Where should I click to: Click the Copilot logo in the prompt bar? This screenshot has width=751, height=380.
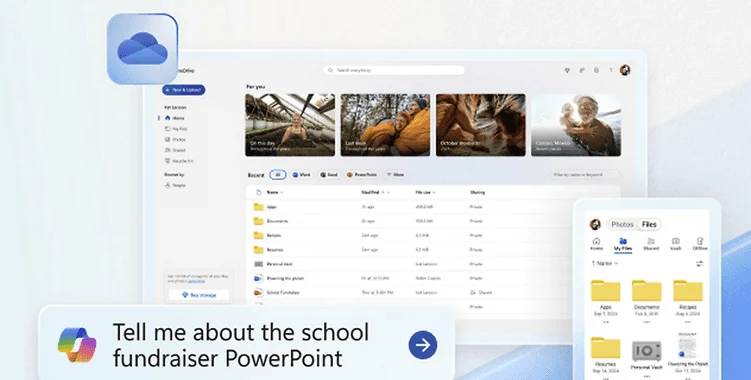click(77, 345)
